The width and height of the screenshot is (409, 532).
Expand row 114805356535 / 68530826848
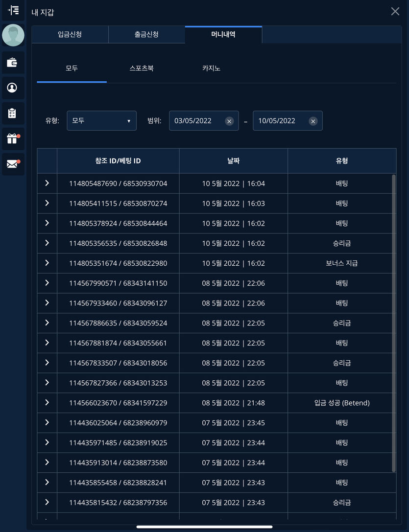[x=47, y=243]
